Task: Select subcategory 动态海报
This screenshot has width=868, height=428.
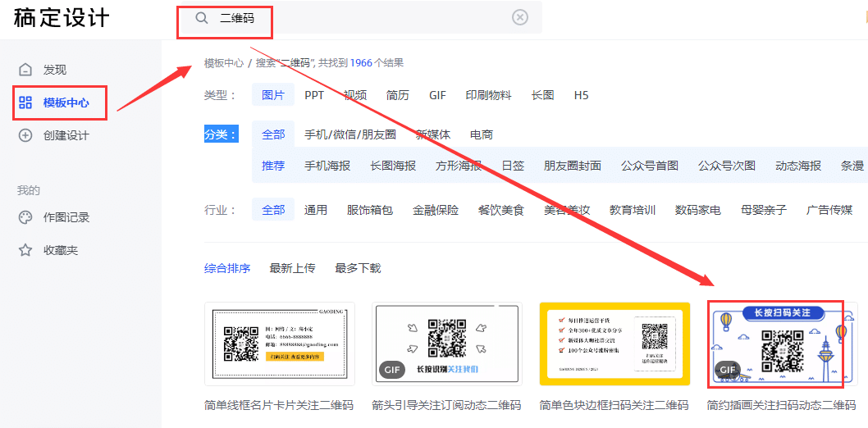Action: [x=798, y=166]
